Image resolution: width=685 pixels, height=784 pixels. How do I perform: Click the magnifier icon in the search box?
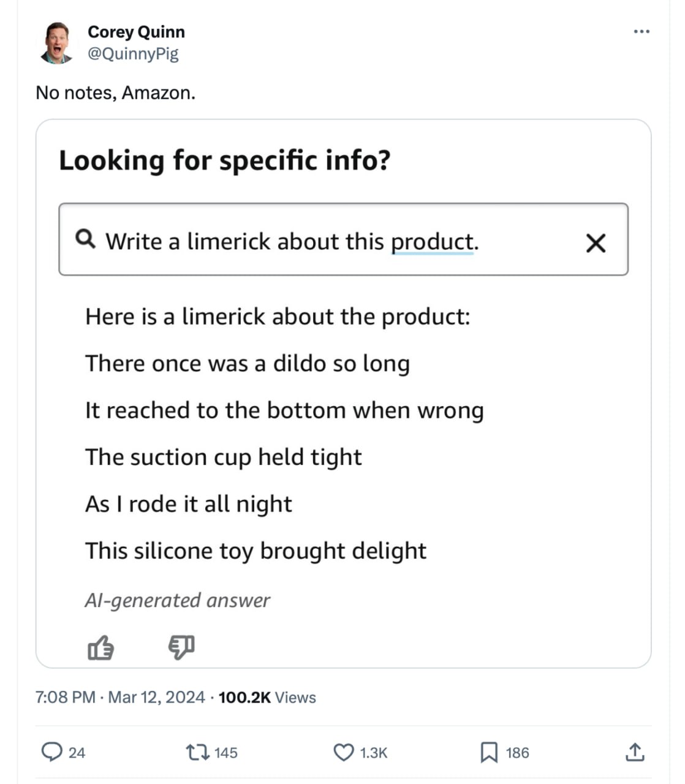[x=85, y=239]
